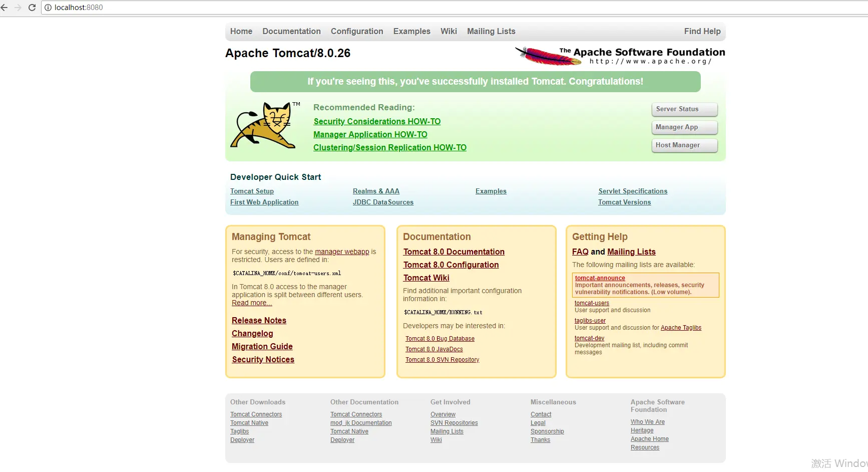Follow the First Web Application link

pos(264,202)
